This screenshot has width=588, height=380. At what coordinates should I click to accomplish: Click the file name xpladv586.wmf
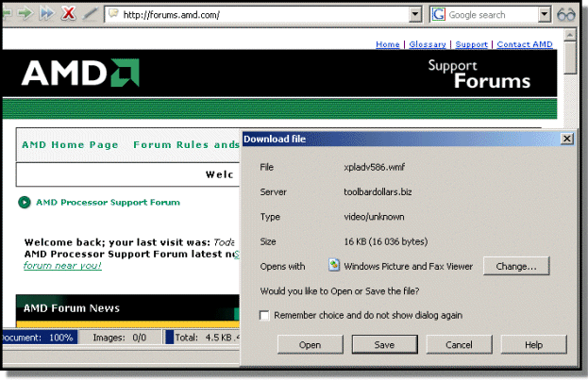click(x=375, y=167)
